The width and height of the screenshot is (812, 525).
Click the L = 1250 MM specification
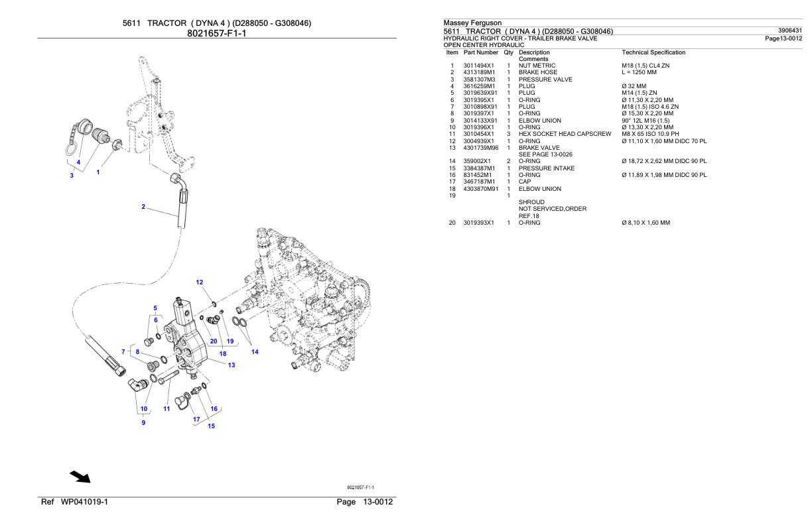[x=641, y=72]
